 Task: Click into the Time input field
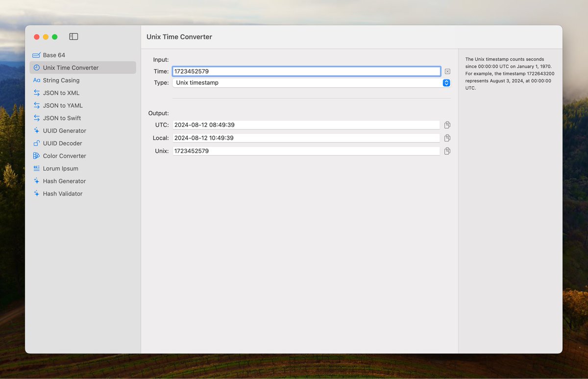[306, 72]
